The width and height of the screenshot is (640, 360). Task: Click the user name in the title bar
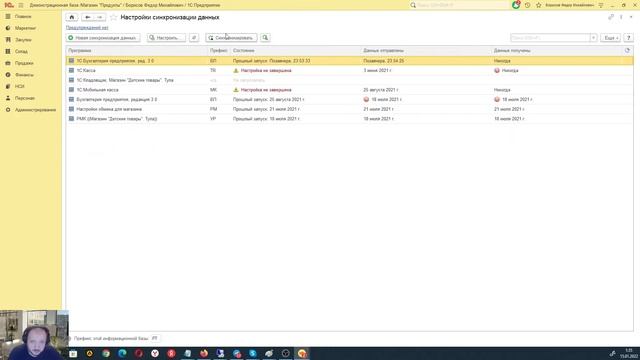(x=569, y=5)
